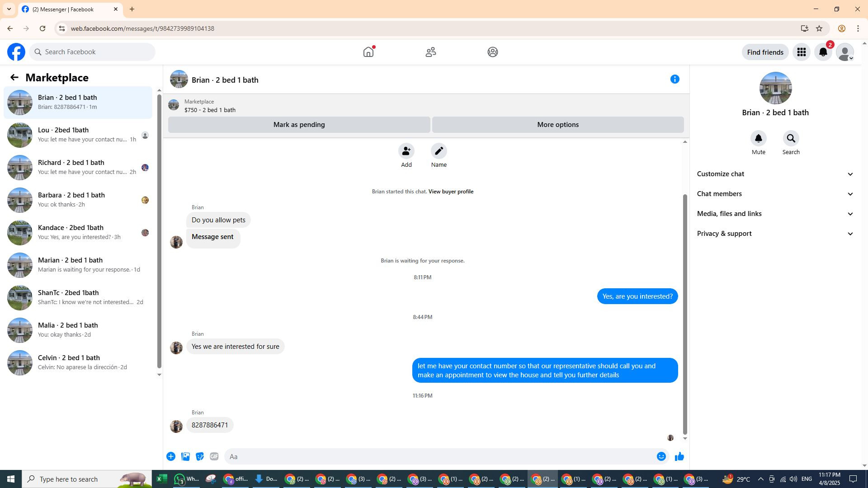Open the View buyer profile link

click(x=451, y=192)
